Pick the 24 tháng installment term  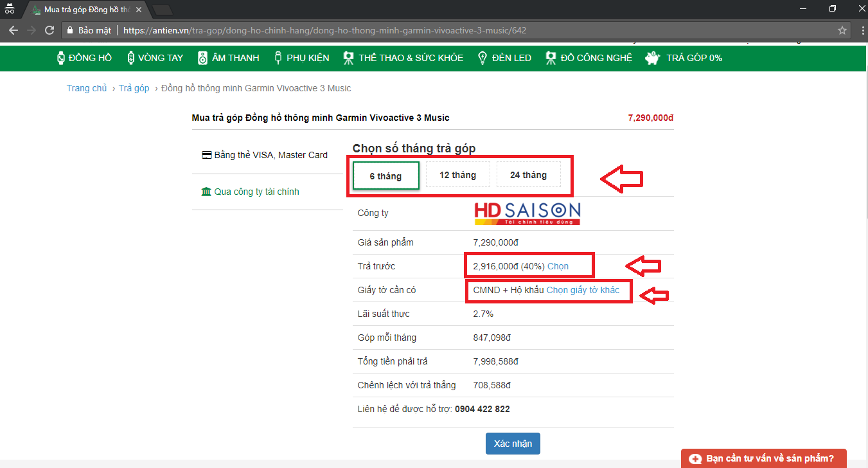[528, 175]
